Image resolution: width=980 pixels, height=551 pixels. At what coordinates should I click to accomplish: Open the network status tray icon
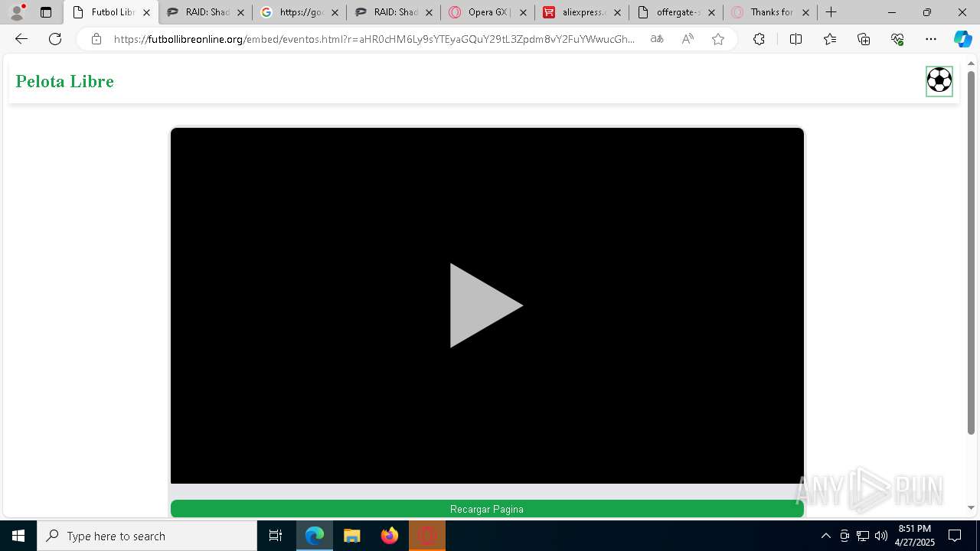click(863, 536)
